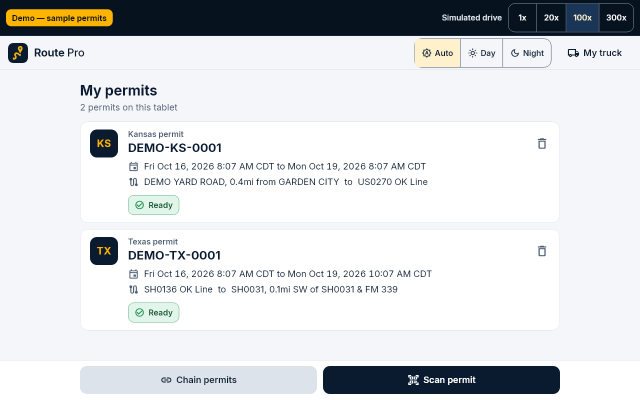Click the truck icon next to My truck
640x400 pixels.
point(573,53)
